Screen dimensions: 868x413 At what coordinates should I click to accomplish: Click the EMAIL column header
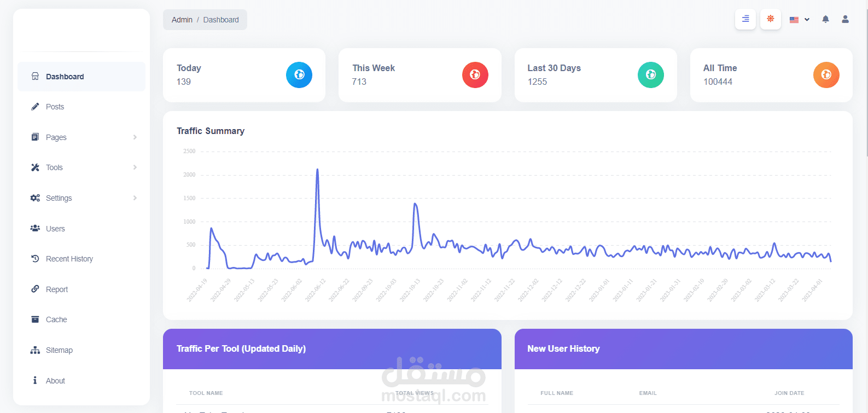click(x=648, y=393)
